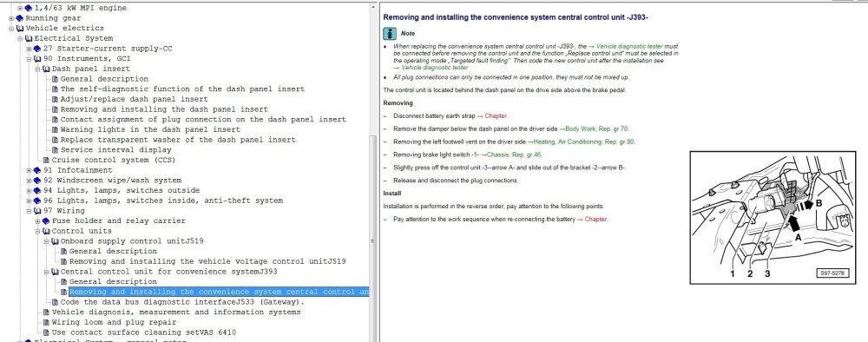Image resolution: width=868 pixels, height=342 pixels.
Task: Click the page icon beside Warning lights in the dash panel insert
Action: (56, 129)
